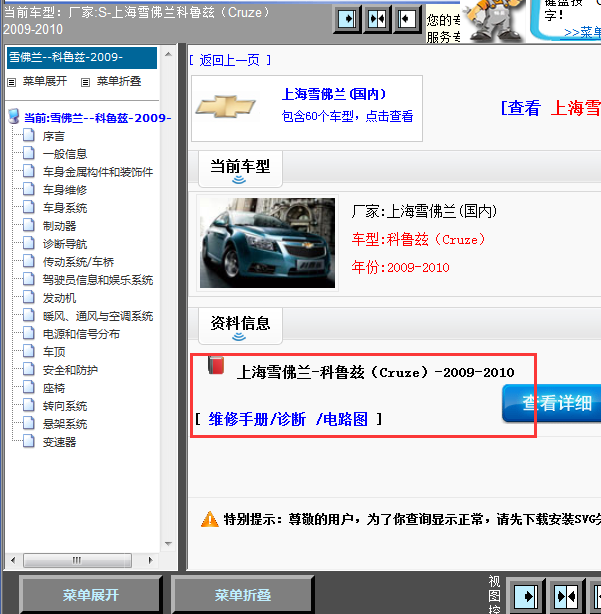Viewport: 601px width, 614px height.
Task: Click bottom bar center-split view button
Action: (x=567, y=596)
